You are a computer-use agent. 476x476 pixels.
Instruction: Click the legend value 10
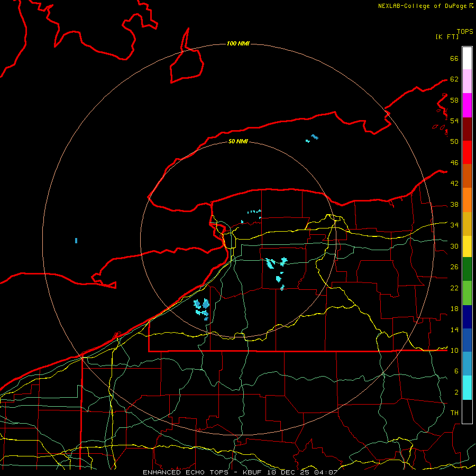coord(454,350)
